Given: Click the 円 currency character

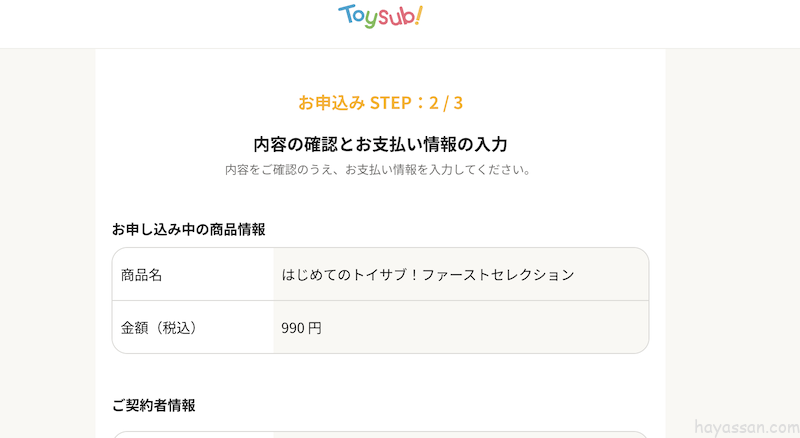Looking at the screenshot, I should (x=315, y=327).
